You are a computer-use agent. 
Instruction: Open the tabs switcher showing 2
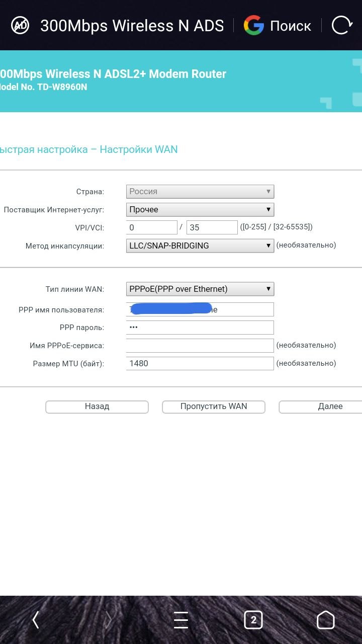click(x=253, y=620)
